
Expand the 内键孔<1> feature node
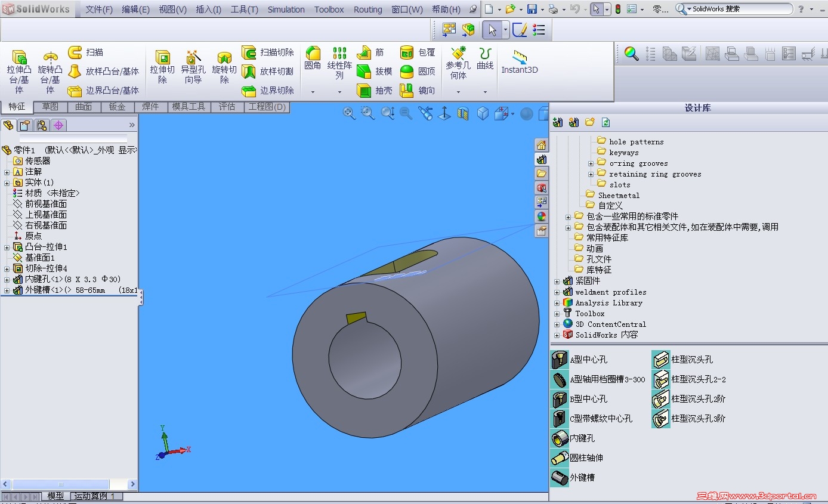(7, 279)
